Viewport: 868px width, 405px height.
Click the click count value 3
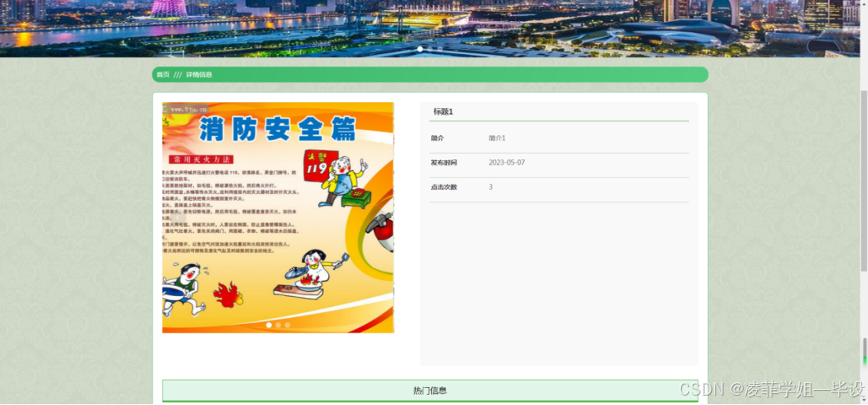tap(490, 187)
